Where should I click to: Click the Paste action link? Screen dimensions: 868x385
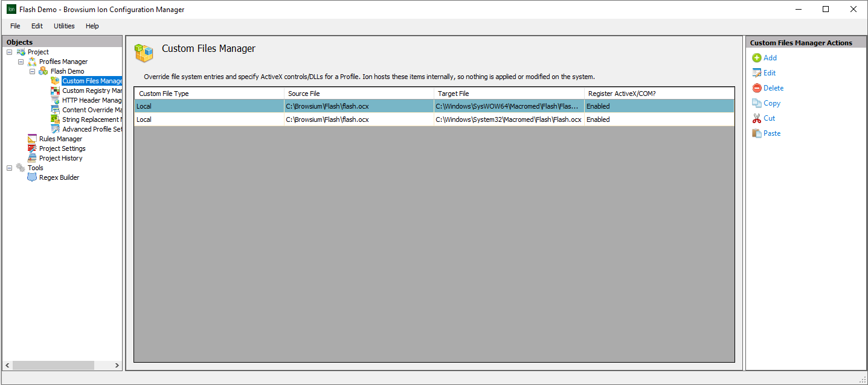click(x=772, y=133)
